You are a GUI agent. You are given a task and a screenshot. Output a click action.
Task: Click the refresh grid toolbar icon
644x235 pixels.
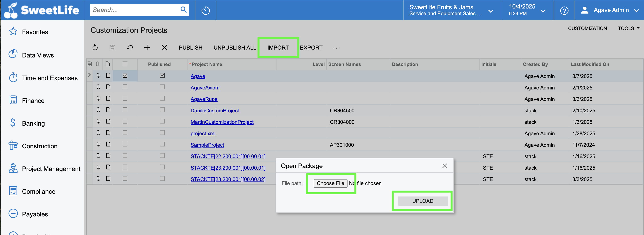[x=95, y=47]
